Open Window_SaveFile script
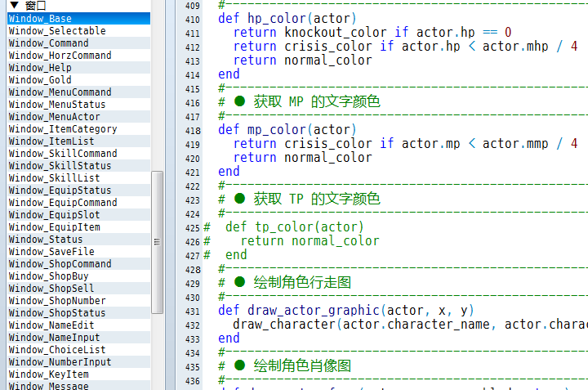 (78, 252)
